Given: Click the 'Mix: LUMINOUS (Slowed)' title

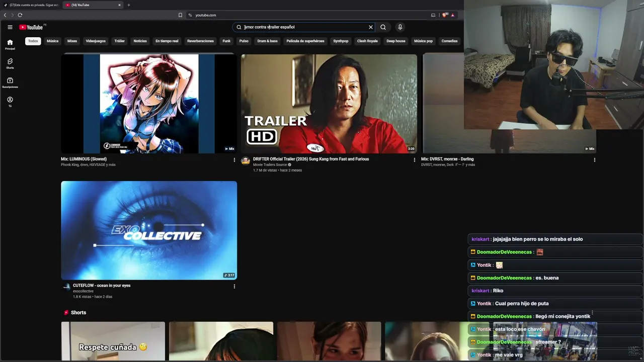Looking at the screenshot, I should click(84, 159).
